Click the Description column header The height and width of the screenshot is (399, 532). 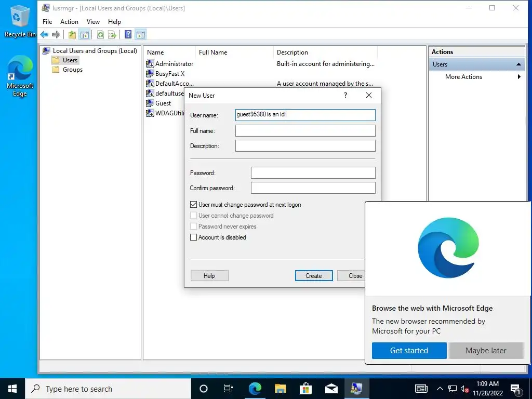pyautogui.click(x=325, y=52)
